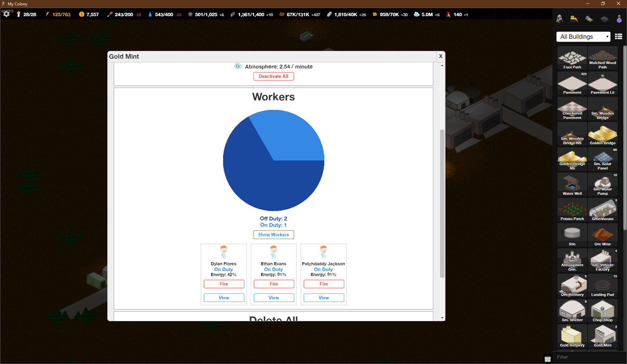Select the Chop Shop building
Viewport: 627px width, 364px height.
tap(603, 311)
